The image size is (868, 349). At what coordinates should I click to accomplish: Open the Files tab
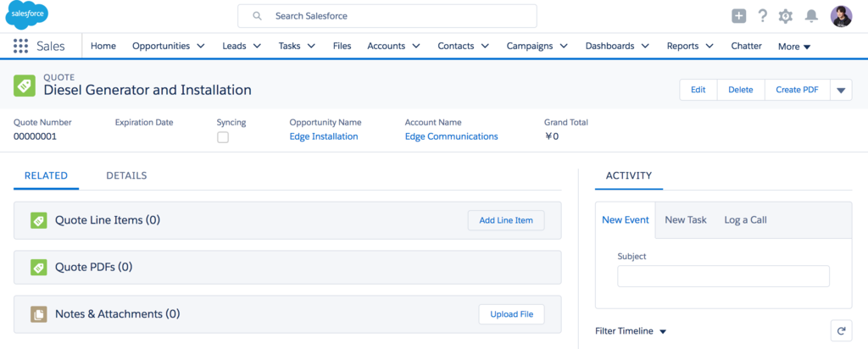click(342, 46)
